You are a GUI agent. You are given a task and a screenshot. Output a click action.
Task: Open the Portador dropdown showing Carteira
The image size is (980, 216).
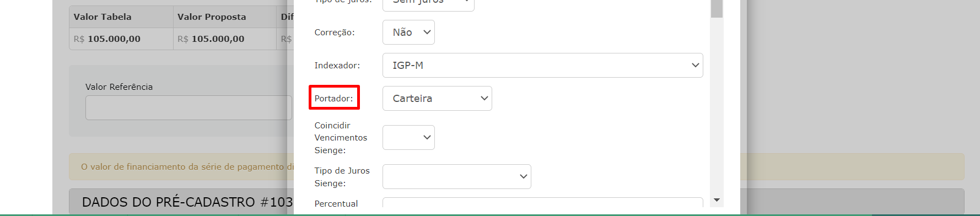(437, 99)
